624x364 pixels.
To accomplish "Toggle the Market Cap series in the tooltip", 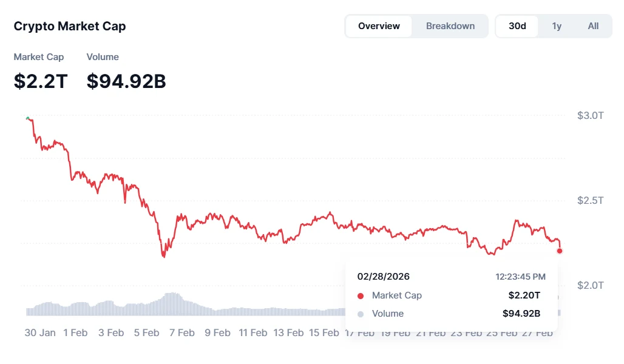I will (397, 295).
